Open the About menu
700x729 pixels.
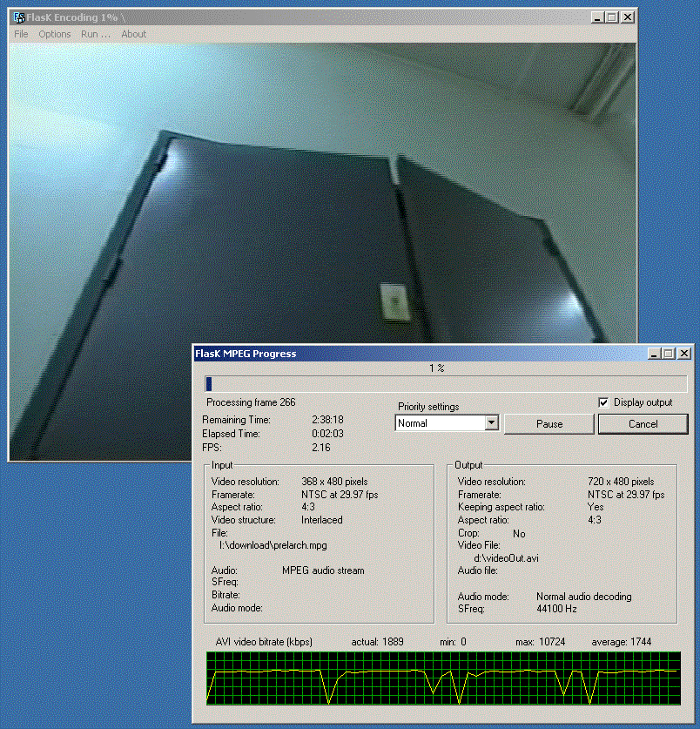point(132,34)
